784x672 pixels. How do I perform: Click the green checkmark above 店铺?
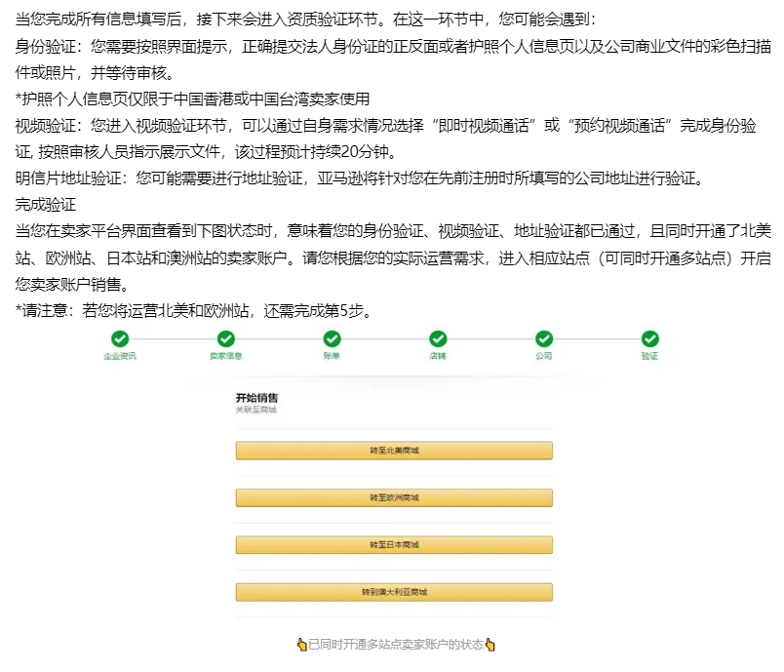coord(438,338)
